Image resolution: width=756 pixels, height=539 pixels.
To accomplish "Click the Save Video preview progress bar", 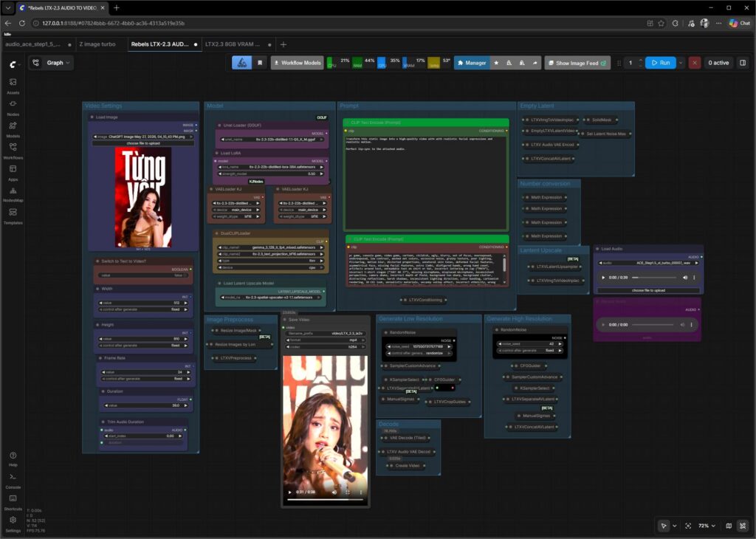I will (325, 500).
